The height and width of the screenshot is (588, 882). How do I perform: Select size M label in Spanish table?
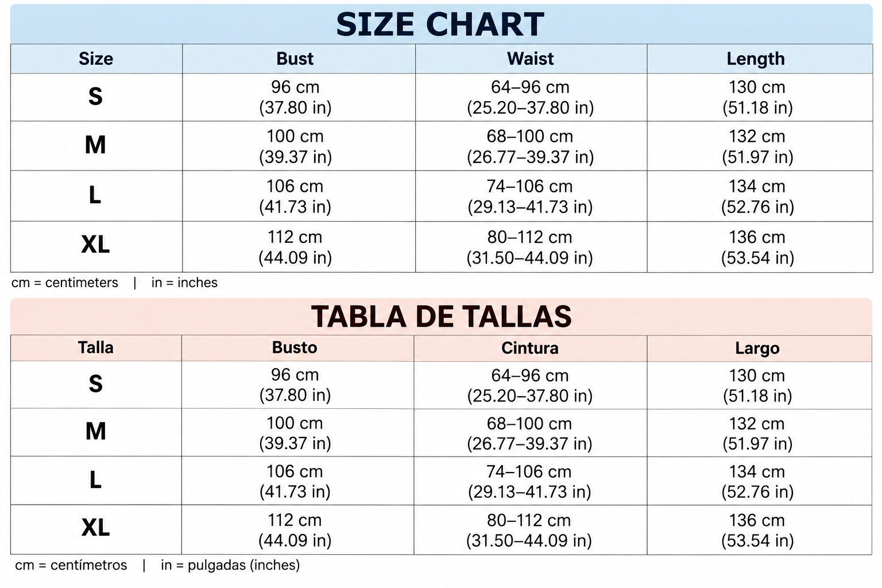[96, 431]
